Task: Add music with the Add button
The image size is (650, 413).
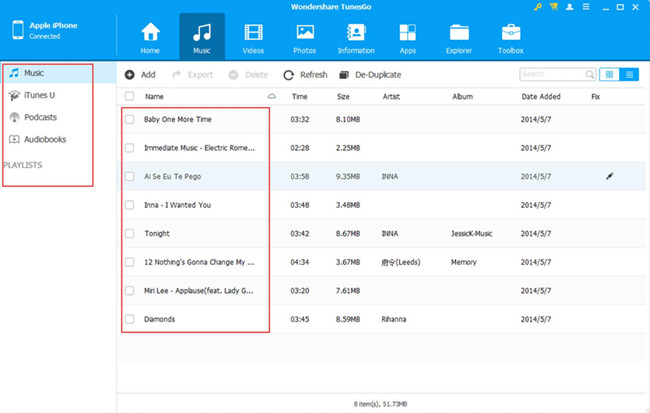Action: point(140,75)
